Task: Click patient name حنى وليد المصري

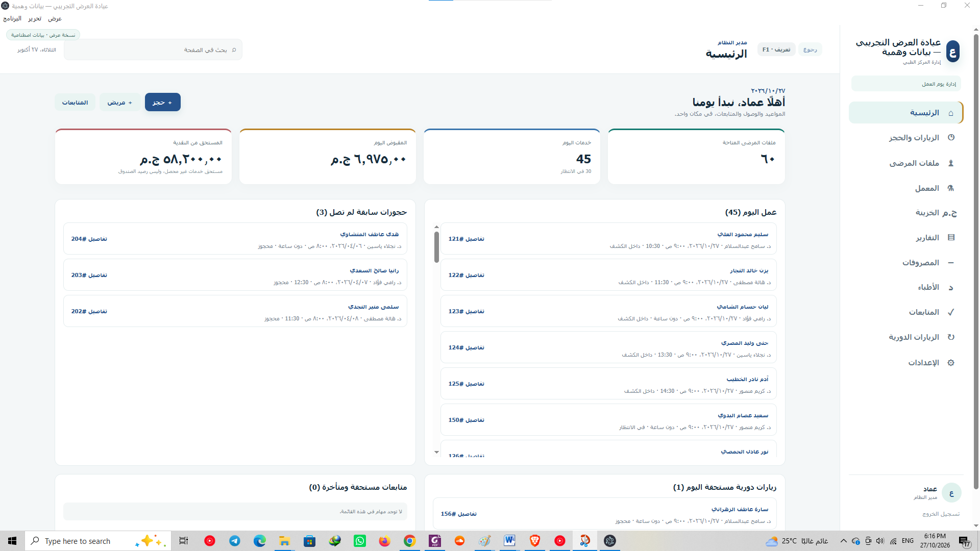Action: coord(745,343)
